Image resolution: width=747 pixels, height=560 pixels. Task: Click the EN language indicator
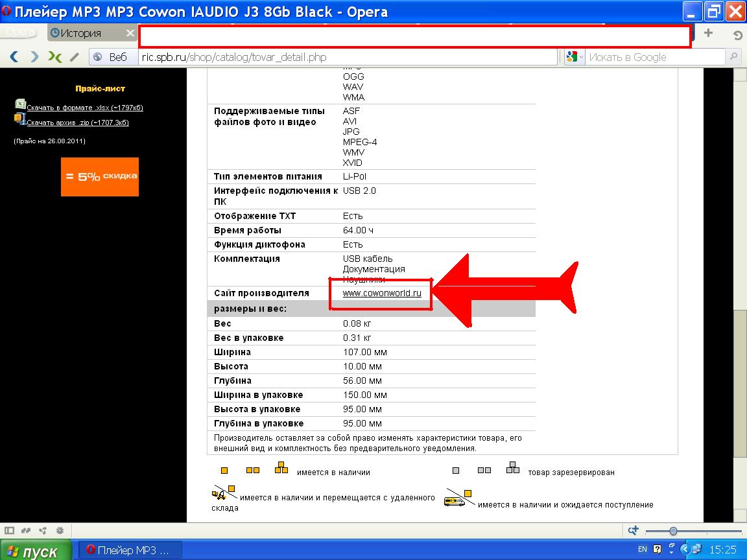tap(642, 550)
